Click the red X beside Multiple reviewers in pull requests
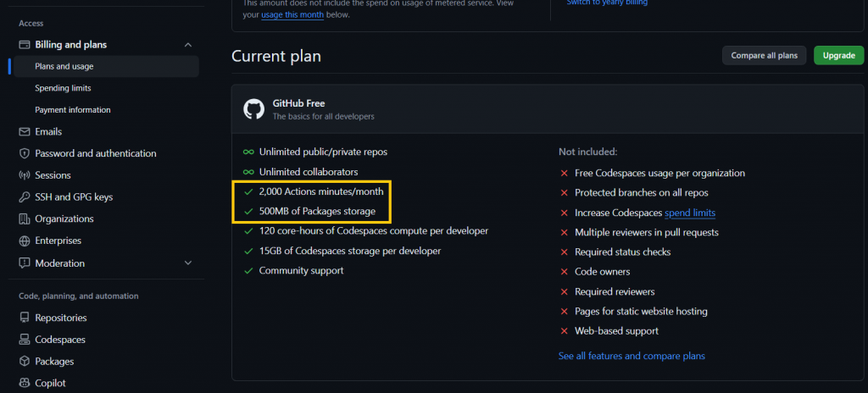Image resolution: width=868 pixels, height=393 pixels. tap(564, 232)
